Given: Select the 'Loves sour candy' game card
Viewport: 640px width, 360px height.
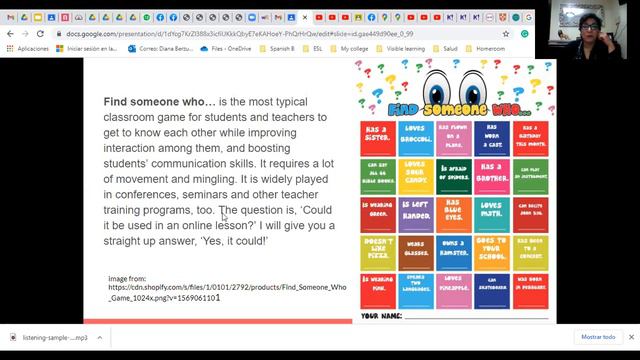Looking at the screenshot, I should pyautogui.click(x=416, y=177).
